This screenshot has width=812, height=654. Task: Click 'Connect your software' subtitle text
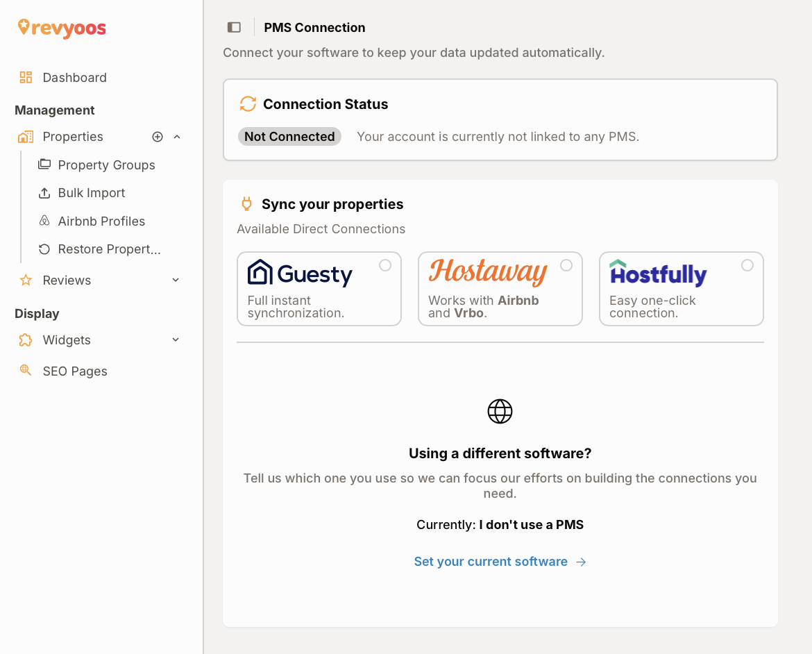[413, 53]
